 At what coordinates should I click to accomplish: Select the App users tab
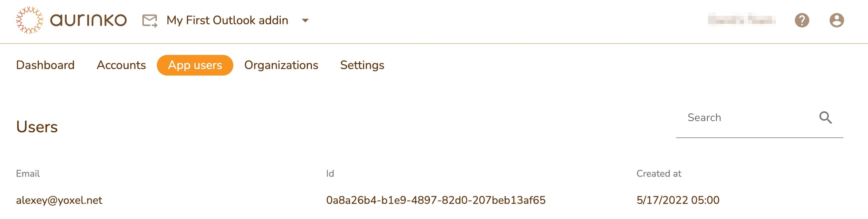point(195,65)
